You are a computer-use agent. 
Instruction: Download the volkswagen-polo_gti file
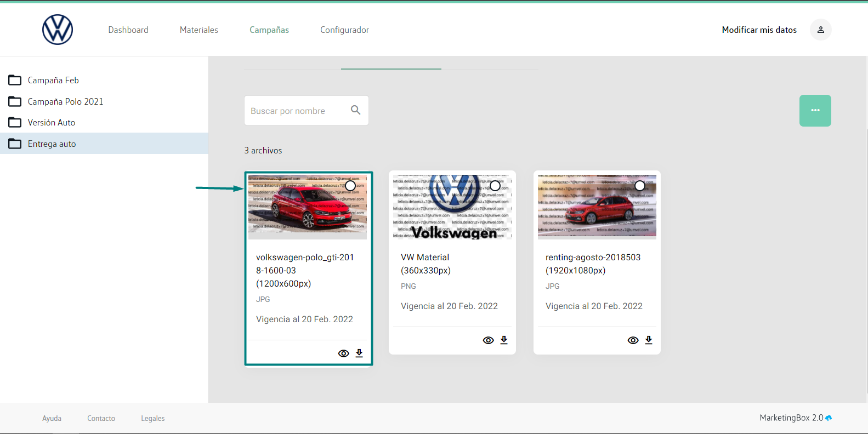359,353
